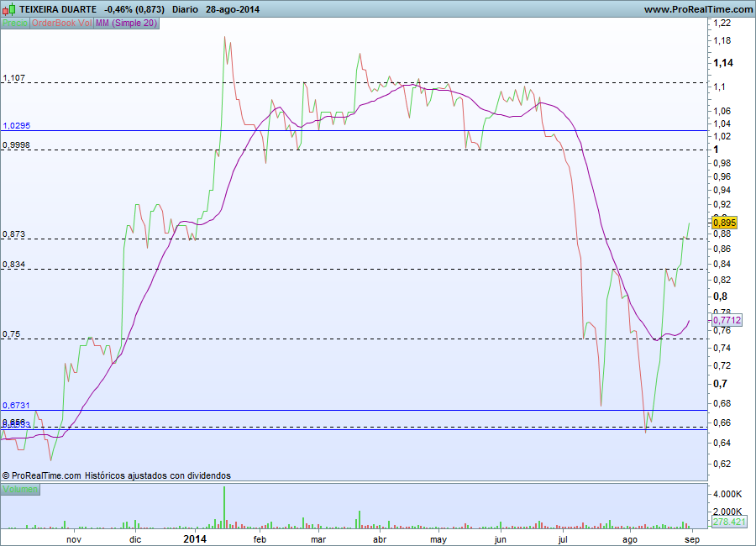
Task: Click the 28-ago-2014 date in header
Action: point(234,8)
